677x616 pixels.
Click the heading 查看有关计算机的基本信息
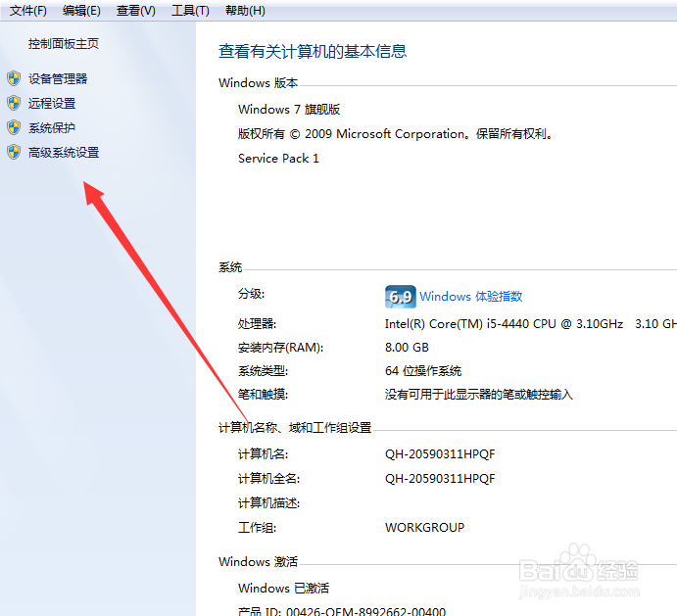[313, 51]
